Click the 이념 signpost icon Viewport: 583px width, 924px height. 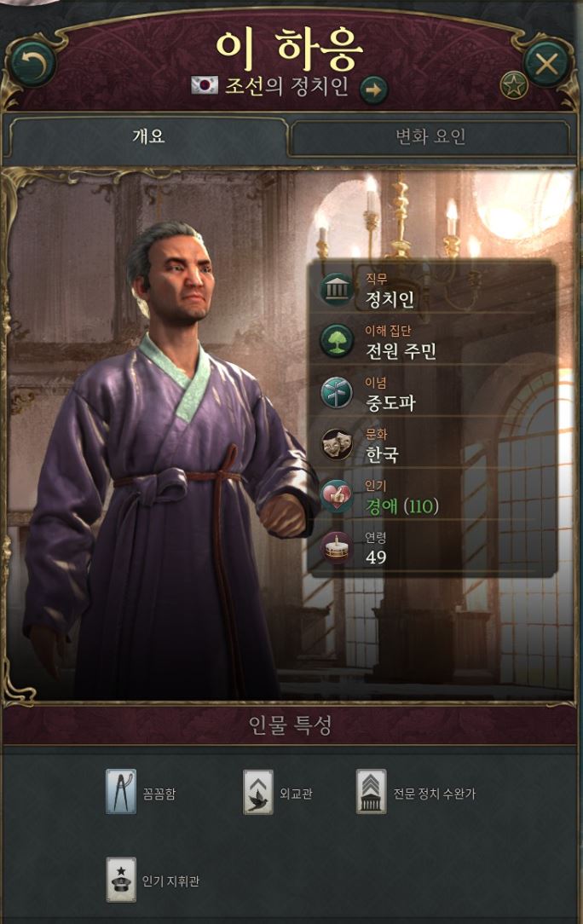click(337, 393)
